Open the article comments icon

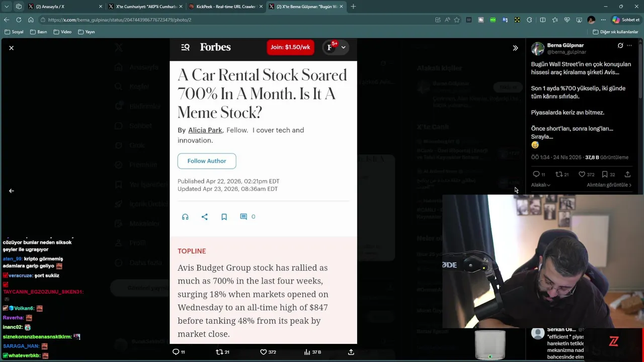[x=244, y=217]
